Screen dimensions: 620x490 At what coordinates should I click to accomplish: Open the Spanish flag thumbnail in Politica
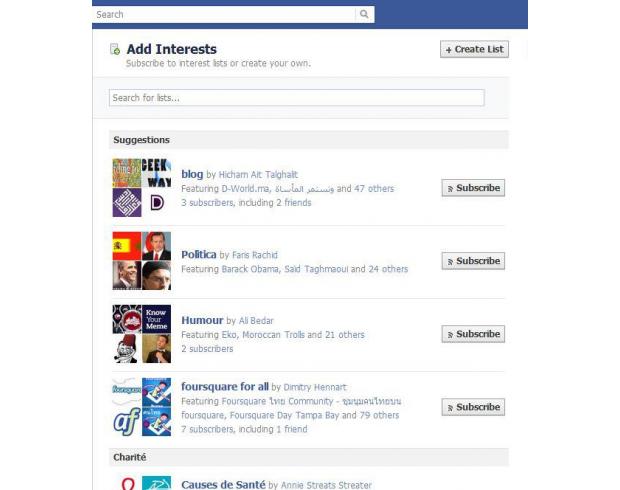point(127,246)
